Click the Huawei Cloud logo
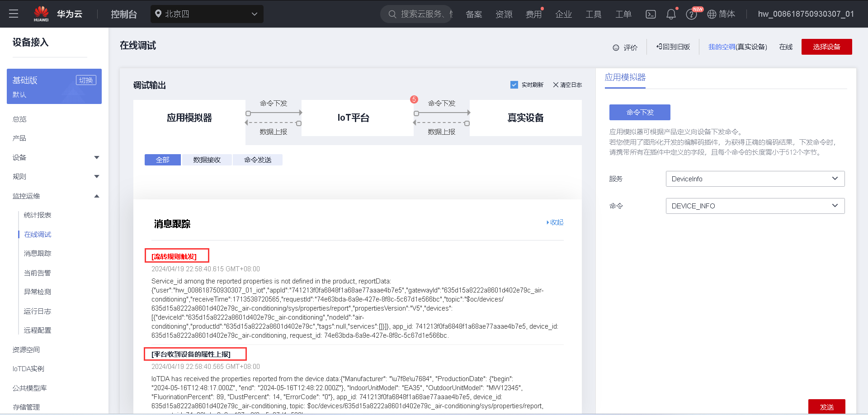This screenshot has height=415, width=868. pos(41,13)
